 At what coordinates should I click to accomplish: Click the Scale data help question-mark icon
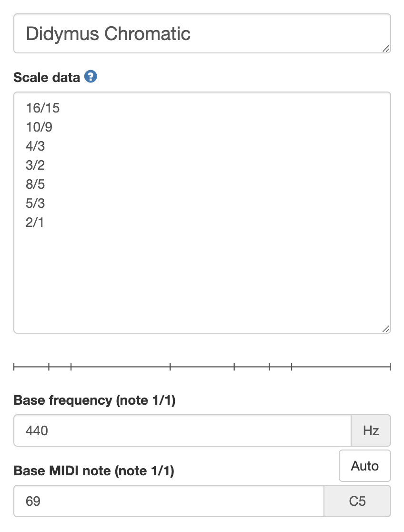point(91,76)
